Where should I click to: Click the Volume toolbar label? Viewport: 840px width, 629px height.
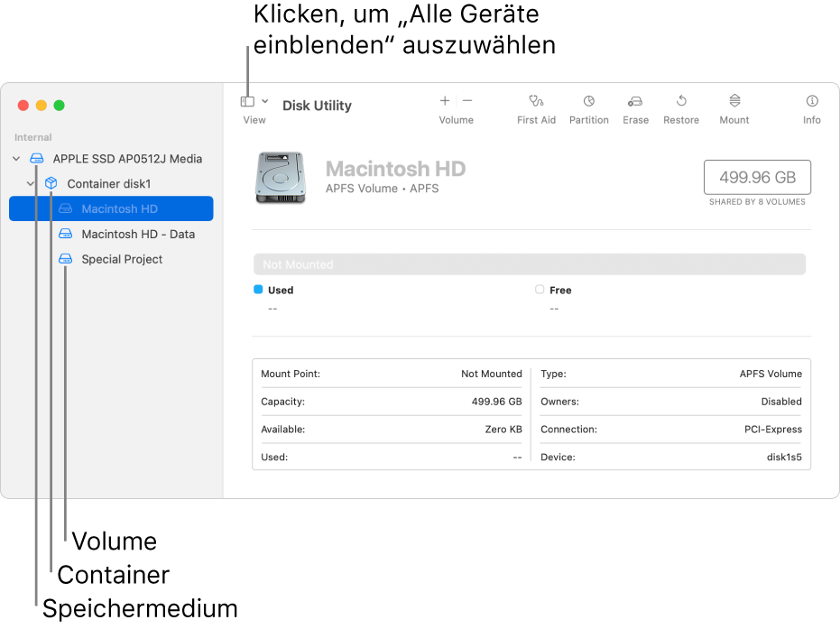pyautogui.click(x=456, y=120)
